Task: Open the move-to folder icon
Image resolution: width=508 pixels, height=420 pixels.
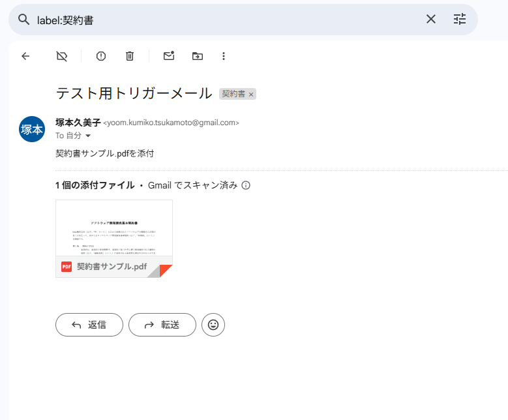Action: pyautogui.click(x=198, y=56)
